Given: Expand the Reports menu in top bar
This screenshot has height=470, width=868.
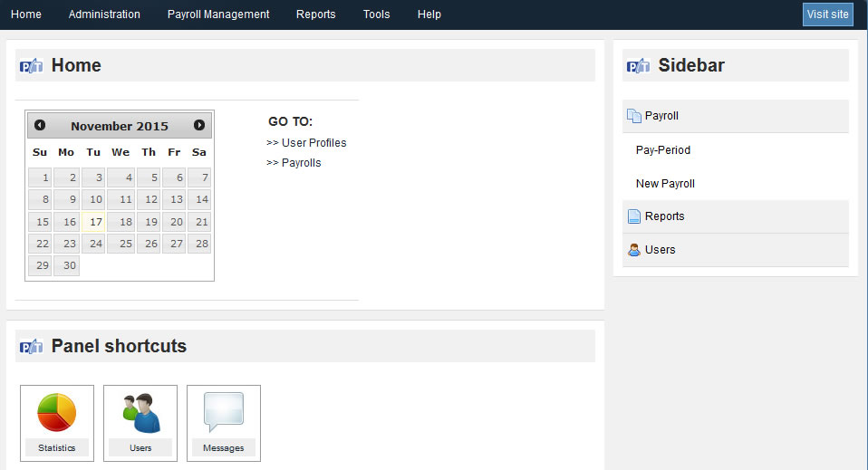Looking at the screenshot, I should pos(315,14).
